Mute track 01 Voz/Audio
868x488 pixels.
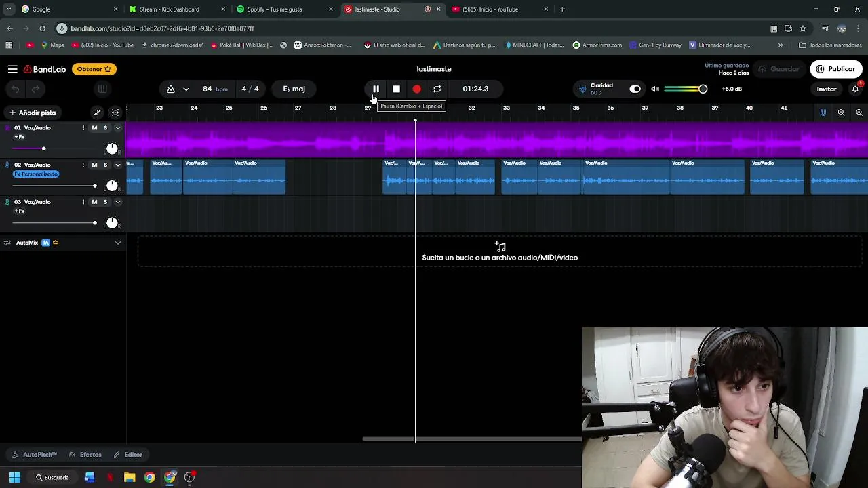coord(94,127)
